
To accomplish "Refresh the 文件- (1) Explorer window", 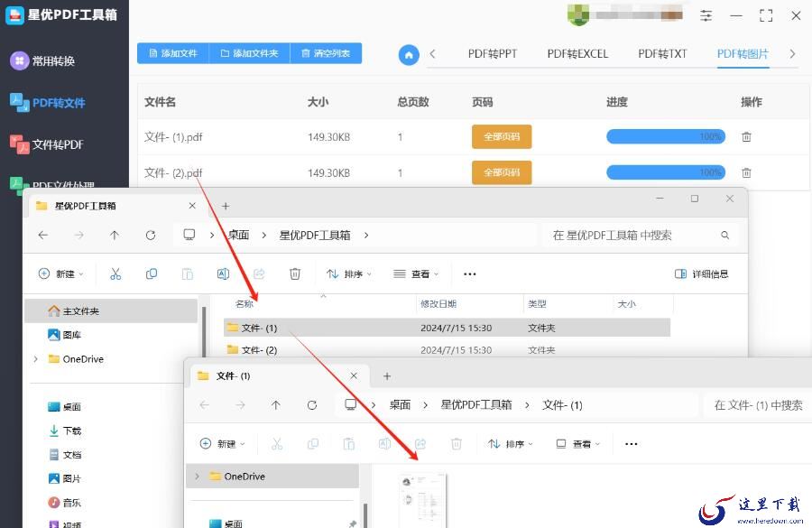I will (x=312, y=405).
